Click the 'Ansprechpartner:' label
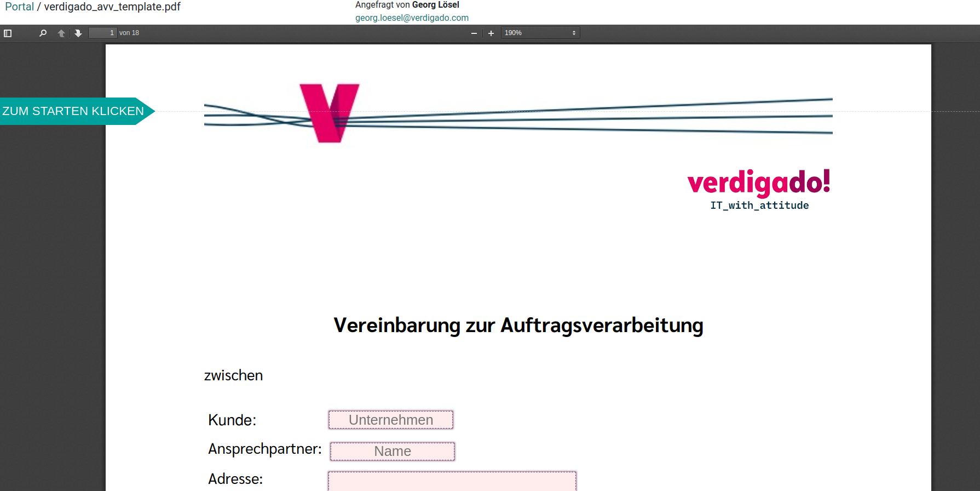The width and height of the screenshot is (980, 491). 265,449
